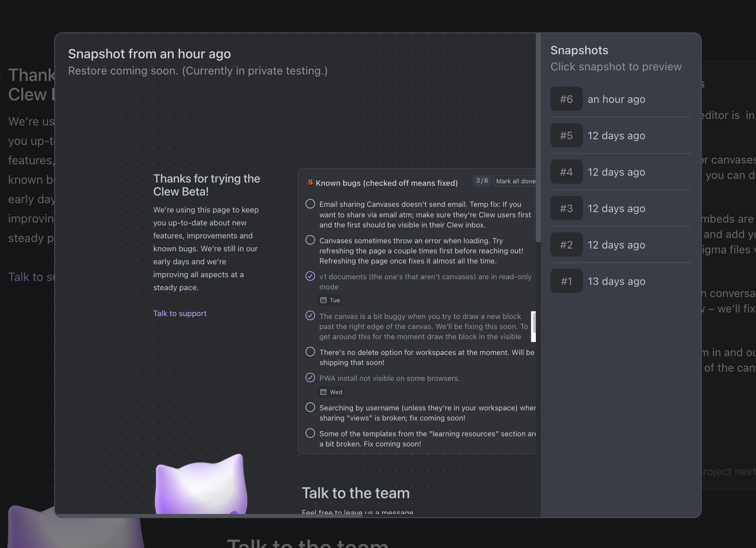Check off templates from learning resources bug
This screenshot has width=756, height=548.
[310, 433]
